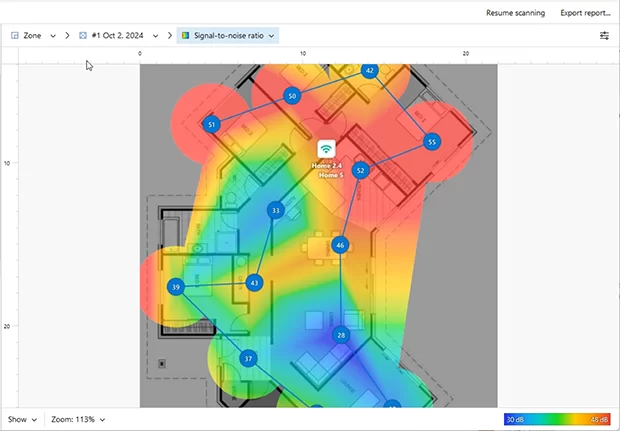The image size is (620, 431).
Task: Click Resume scanning
Action: pos(515,13)
